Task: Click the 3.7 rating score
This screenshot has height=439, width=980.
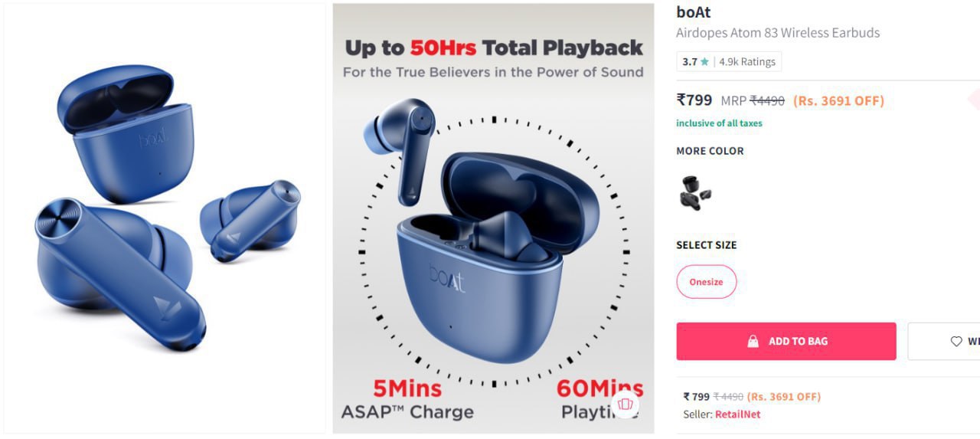Action: tap(690, 62)
